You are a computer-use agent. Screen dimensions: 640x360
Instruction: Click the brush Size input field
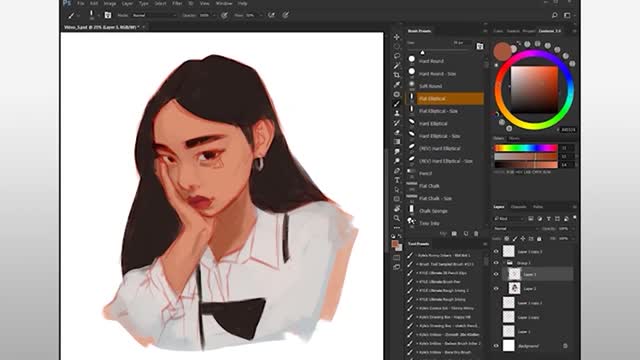tap(461, 42)
